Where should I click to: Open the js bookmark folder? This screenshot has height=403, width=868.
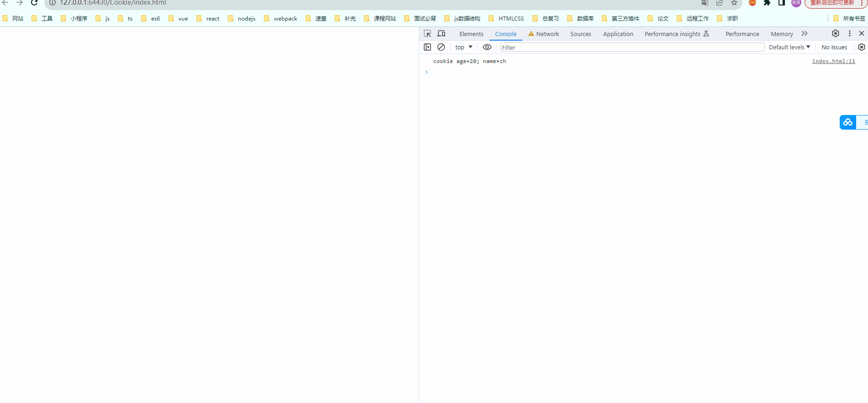(x=103, y=18)
